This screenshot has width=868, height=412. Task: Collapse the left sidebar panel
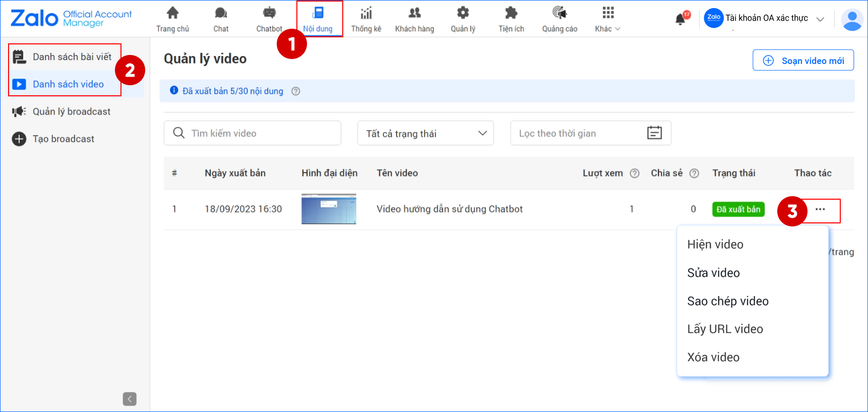[x=130, y=399]
